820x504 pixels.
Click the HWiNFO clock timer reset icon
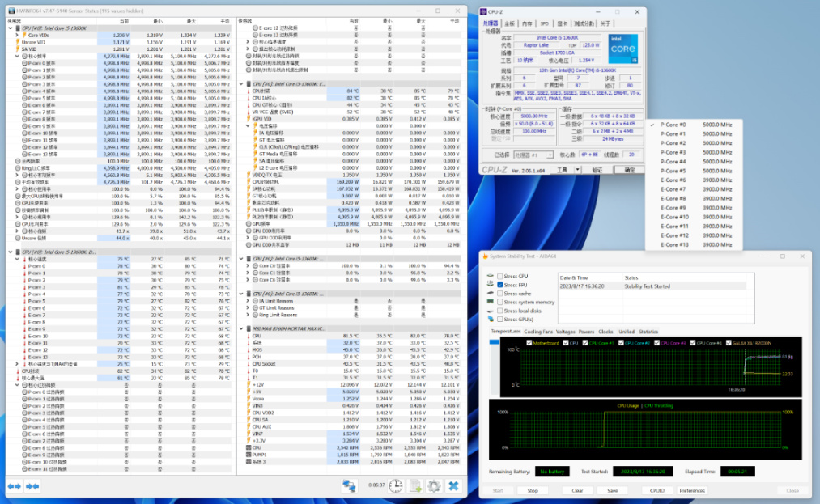(395, 485)
